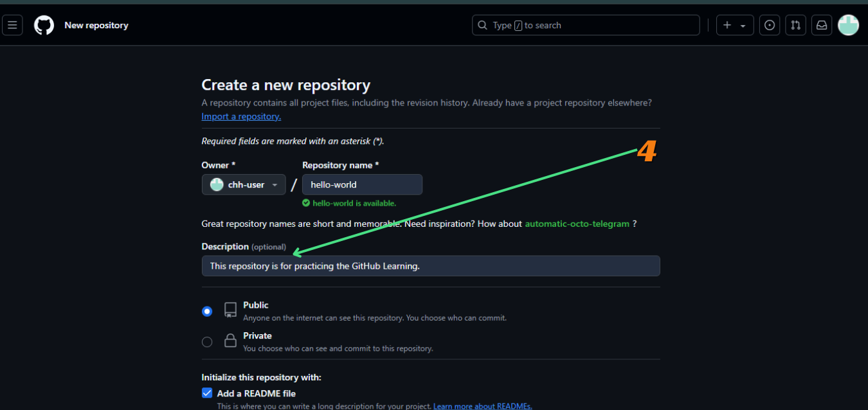
Task: Expand the create-new dropdown arrow
Action: pos(743,26)
